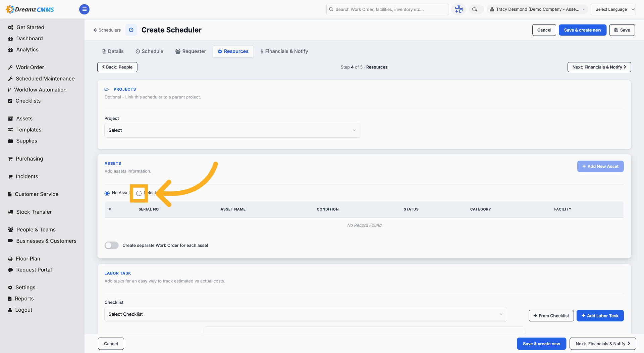This screenshot has height=353, width=644.
Task: Open People & Teams section
Action: pos(36,230)
